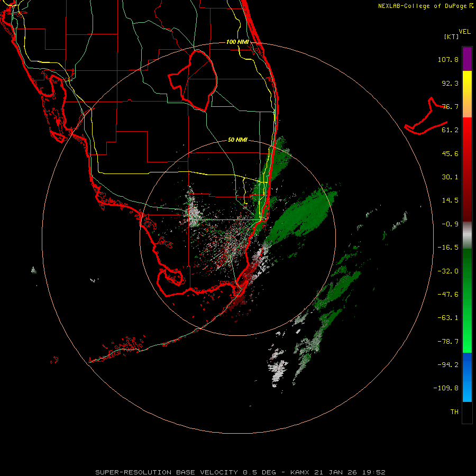Click the 50 NMI range ring label

237,140
